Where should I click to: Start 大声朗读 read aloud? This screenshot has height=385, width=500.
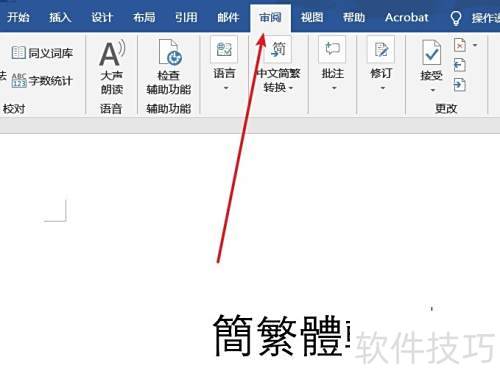coord(112,67)
